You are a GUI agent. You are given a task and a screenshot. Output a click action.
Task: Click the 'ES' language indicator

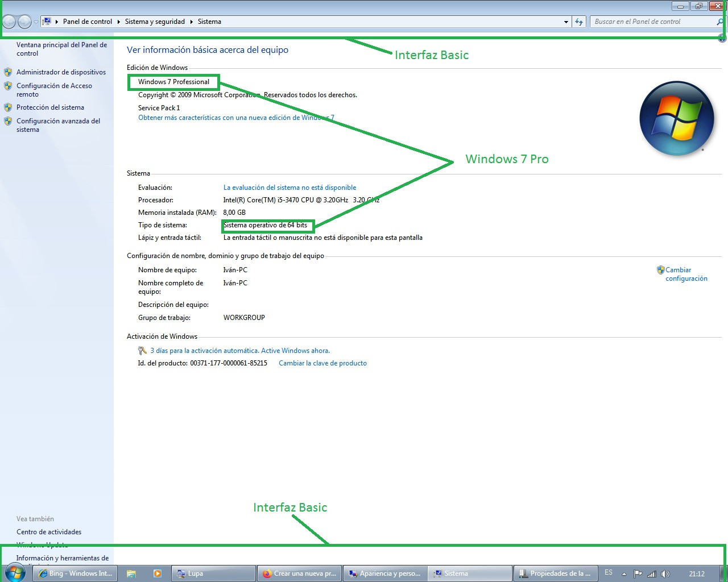click(609, 573)
